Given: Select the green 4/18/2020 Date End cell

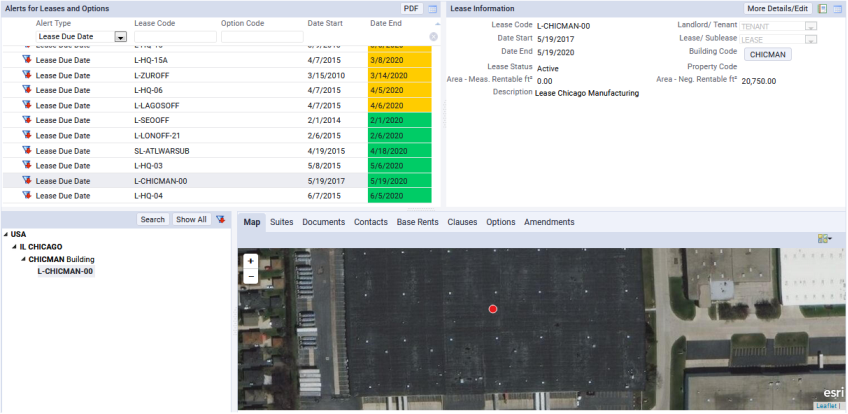Looking at the screenshot, I should (x=400, y=151).
